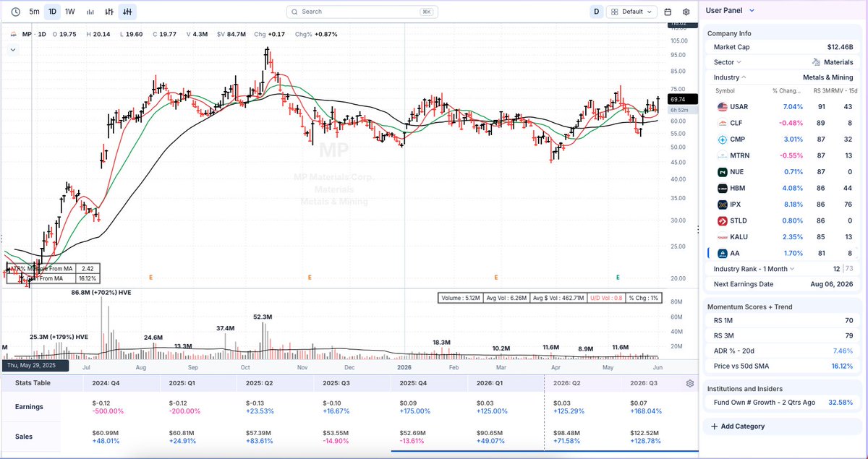Click the RS 3M score value 79
This screenshot has height=459, width=868.
(x=848, y=335)
